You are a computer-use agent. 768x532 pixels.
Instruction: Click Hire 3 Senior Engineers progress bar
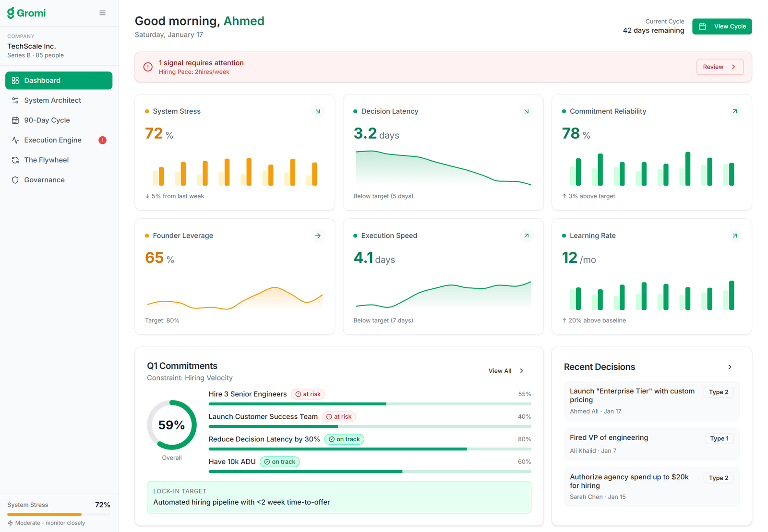point(370,404)
